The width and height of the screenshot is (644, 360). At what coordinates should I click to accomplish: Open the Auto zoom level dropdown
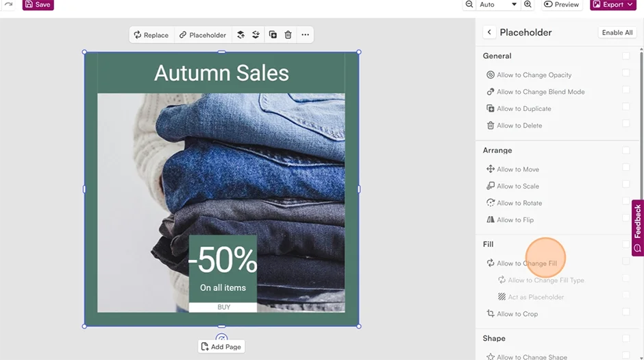coord(498,5)
